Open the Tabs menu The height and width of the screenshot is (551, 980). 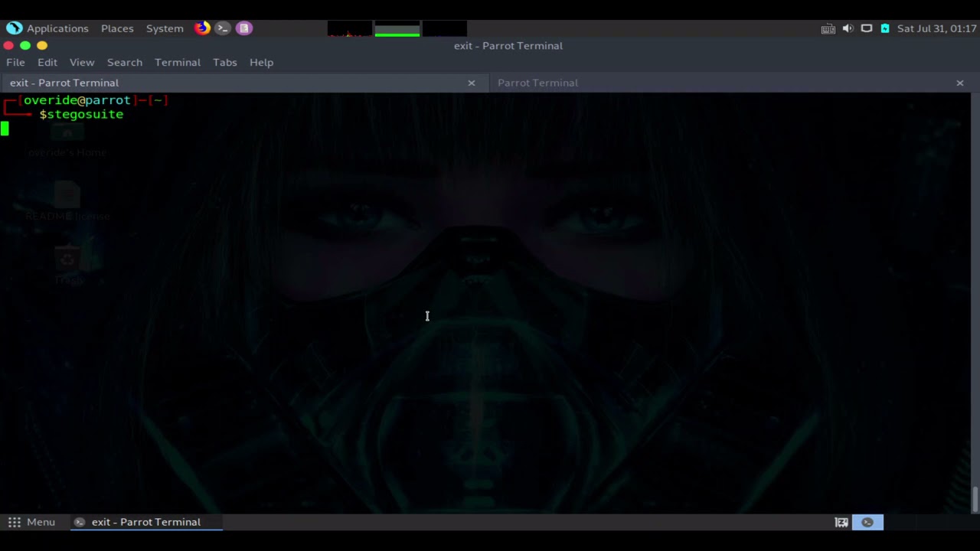pyautogui.click(x=224, y=62)
